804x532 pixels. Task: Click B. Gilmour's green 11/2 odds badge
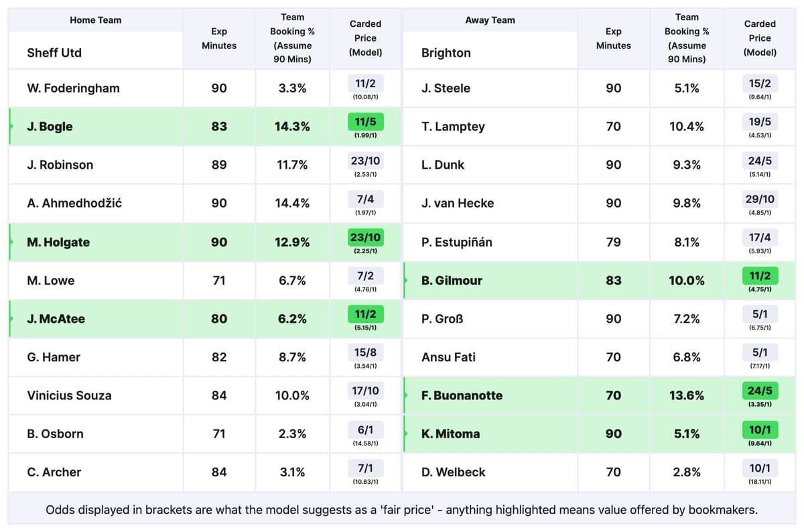(760, 275)
